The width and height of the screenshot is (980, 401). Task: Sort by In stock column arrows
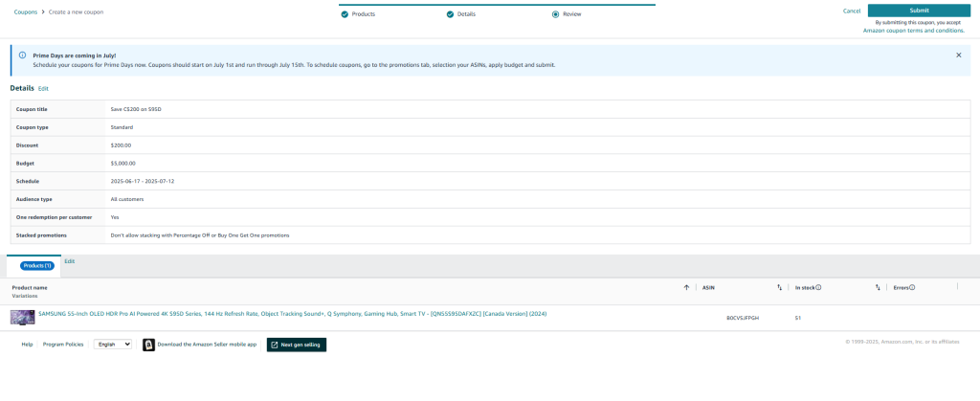[878, 287]
